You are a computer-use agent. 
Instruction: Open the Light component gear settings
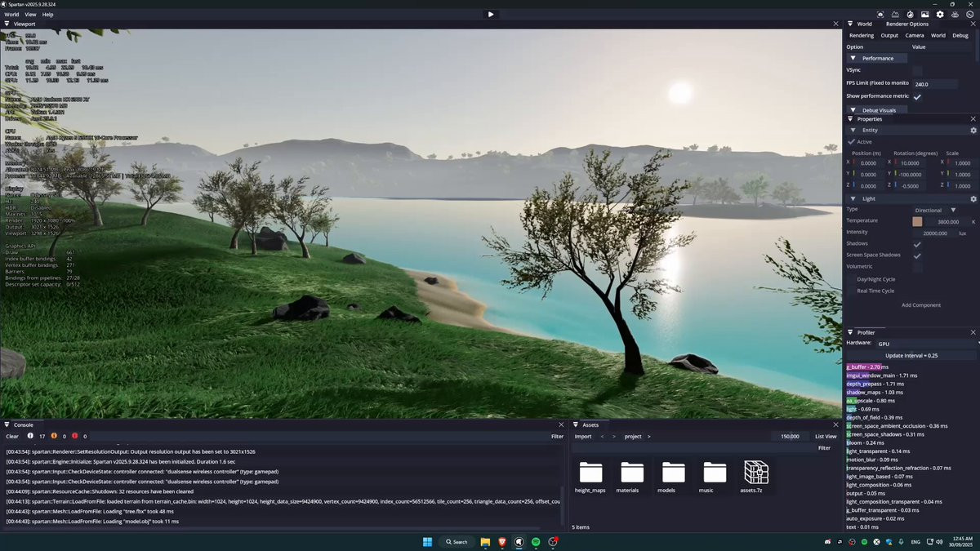pos(973,199)
